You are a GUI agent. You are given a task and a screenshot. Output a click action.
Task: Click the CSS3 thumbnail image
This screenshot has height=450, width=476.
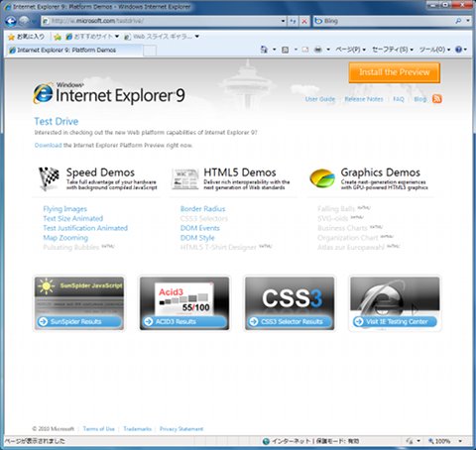(x=290, y=303)
